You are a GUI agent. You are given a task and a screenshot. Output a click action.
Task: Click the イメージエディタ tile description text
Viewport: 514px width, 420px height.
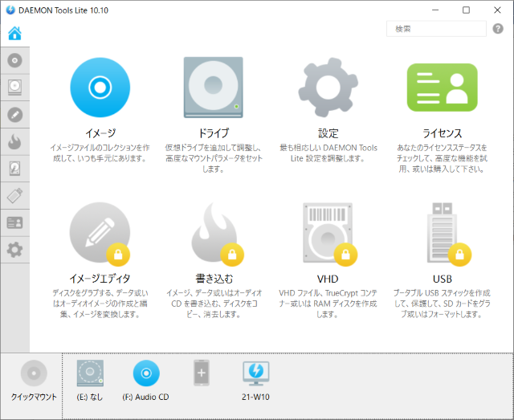point(100,304)
